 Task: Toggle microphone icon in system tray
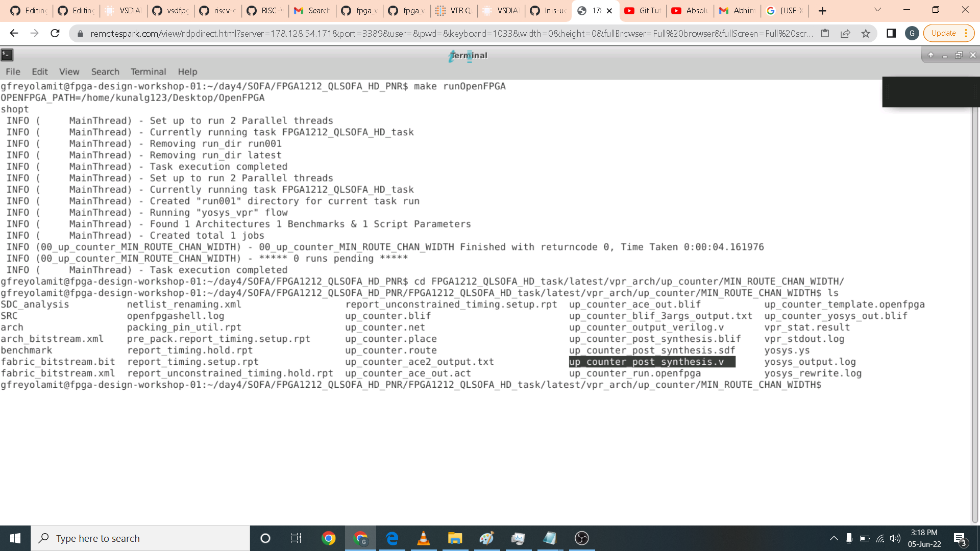849,538
